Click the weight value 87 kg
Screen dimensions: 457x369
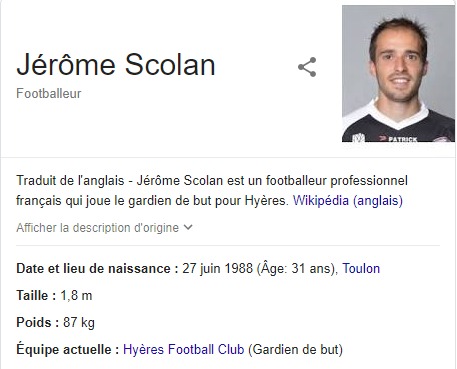(x=79, y=323)
